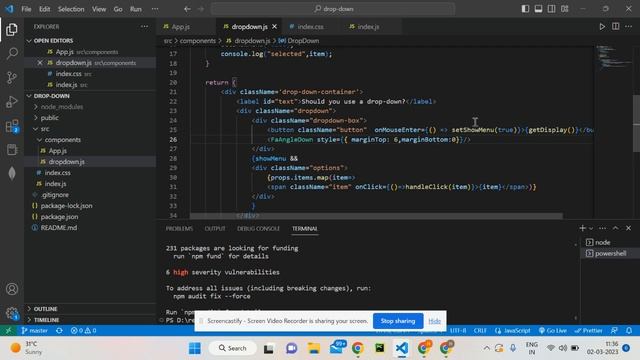Switch the master git branch
This screenshot has height=360, width=640.
click(x=34, y=331)
